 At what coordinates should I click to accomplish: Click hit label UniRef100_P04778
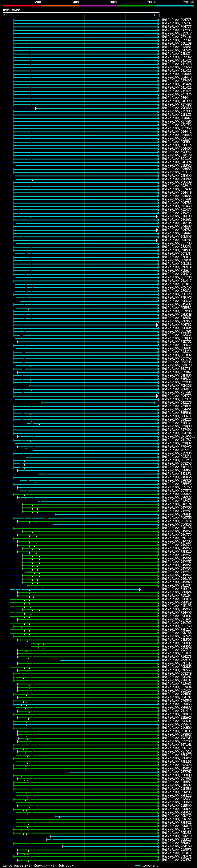(x=176, y=20)
